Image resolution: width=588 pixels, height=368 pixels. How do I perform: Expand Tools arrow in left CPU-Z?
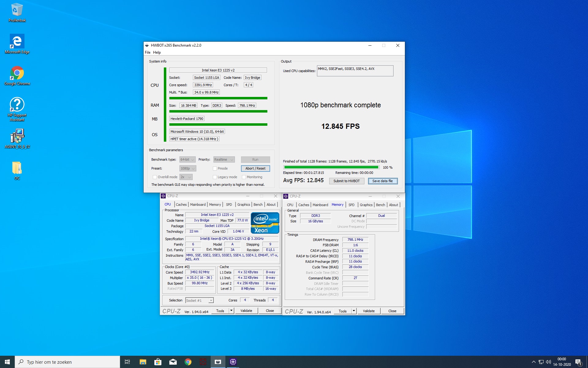(232, 311)
